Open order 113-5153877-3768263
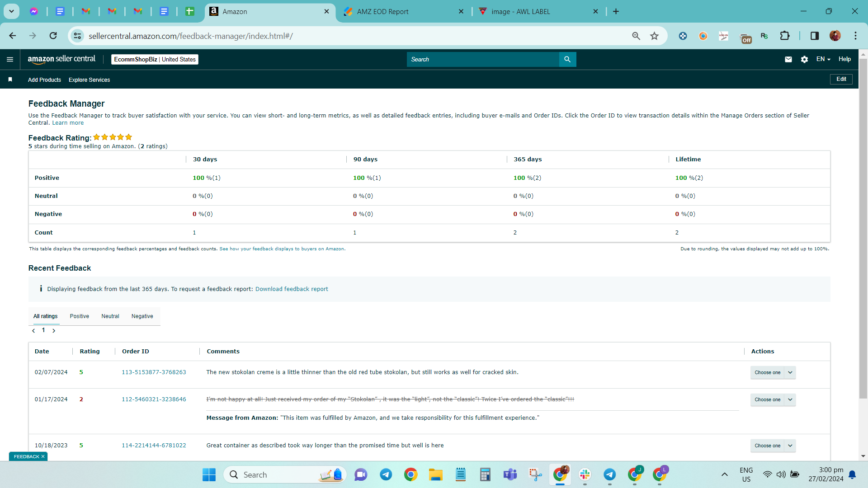 click(154, 372)
